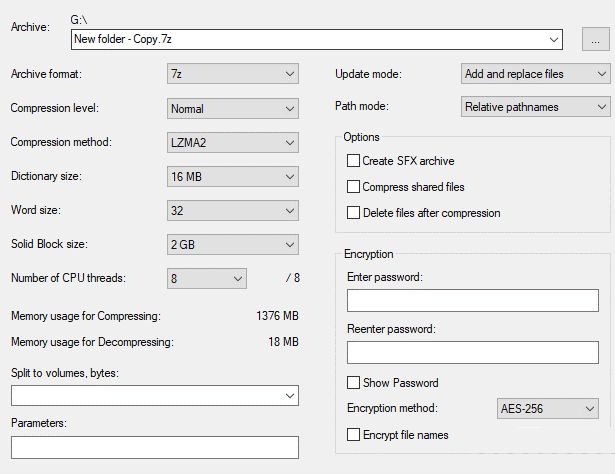Expand the Solid Block size dropdown
The image size is (615, 474).
(232, 245)
